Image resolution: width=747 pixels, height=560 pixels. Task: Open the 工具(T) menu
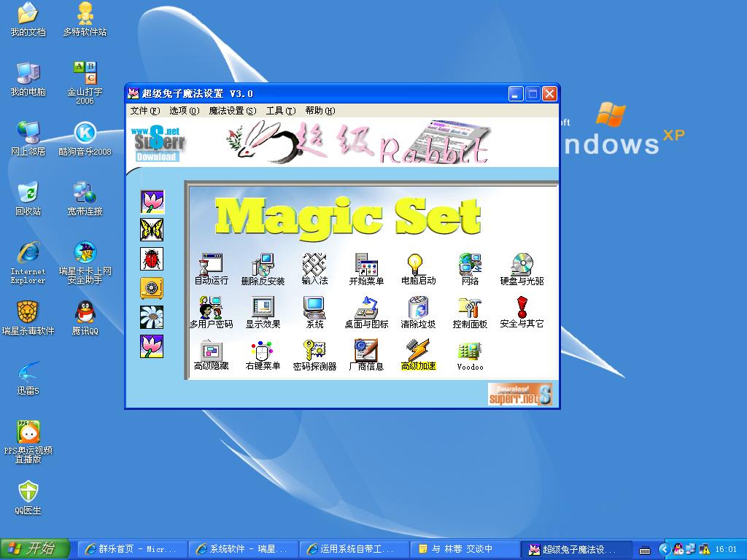281,111
